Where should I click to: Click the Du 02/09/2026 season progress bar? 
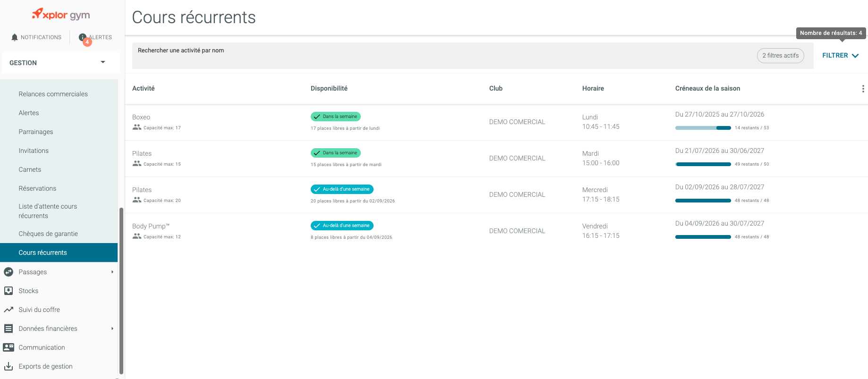point(703,201)
